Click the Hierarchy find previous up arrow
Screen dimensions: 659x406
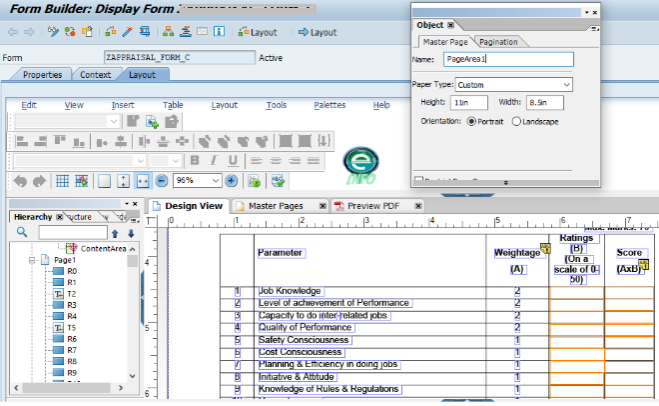[x=115, y=234]
